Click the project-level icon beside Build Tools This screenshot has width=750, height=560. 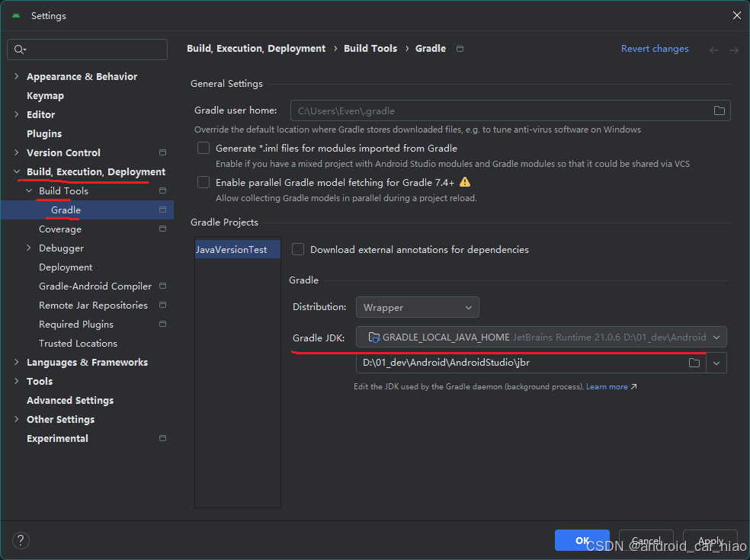pos(162,190)
